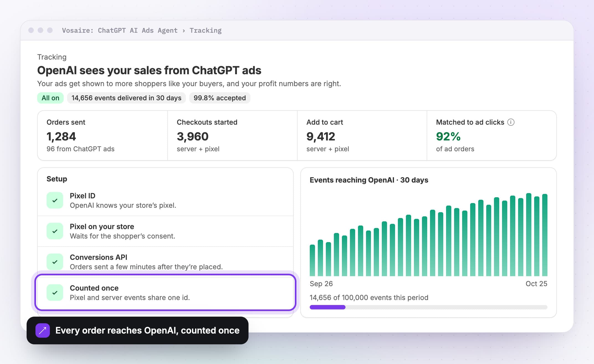Screen dimensions: 594x364
Task: Click the Events reaching OpenAI chart title
Action: coord(369,180)
